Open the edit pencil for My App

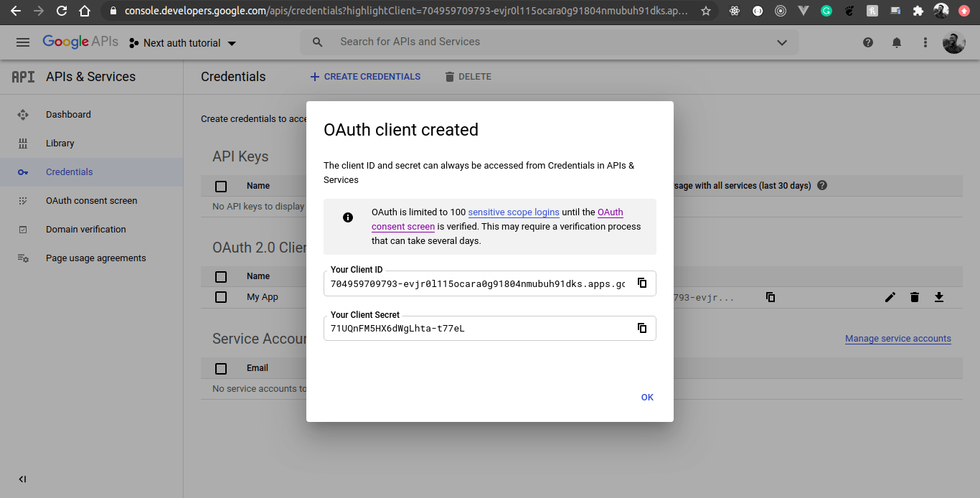click(890, 296)
